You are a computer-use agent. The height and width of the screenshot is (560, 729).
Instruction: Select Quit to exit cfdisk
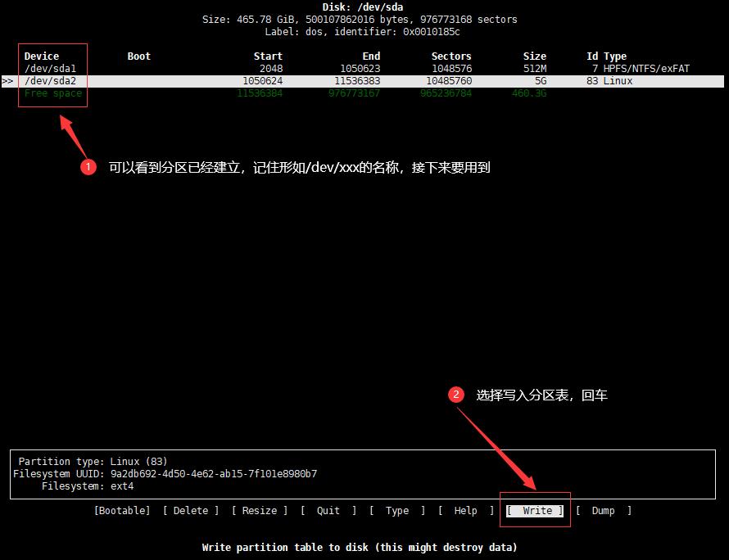point(328,510)
